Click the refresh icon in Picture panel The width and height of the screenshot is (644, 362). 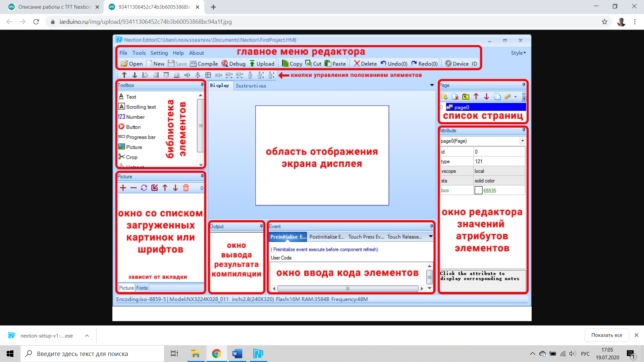point(144,188)
